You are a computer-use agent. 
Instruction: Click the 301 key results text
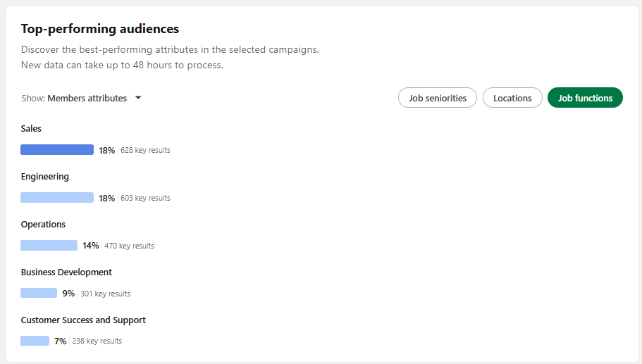[105, 294]
